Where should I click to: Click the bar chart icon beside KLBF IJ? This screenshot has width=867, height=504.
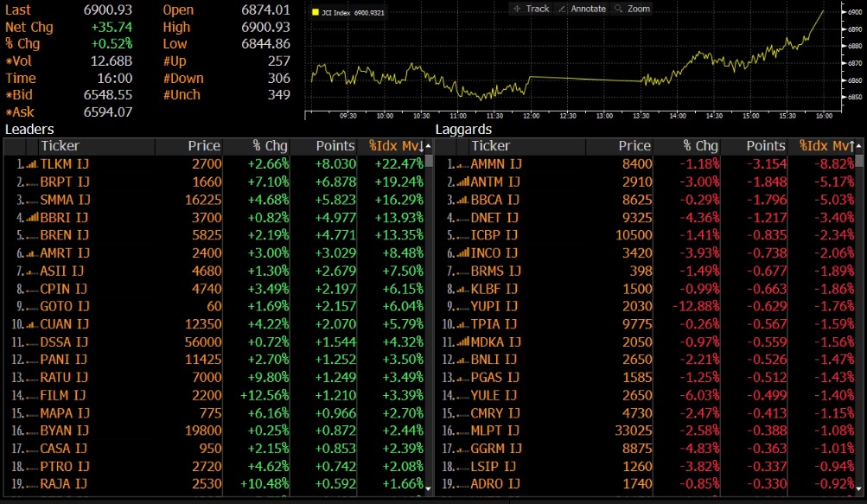(462, 289)
